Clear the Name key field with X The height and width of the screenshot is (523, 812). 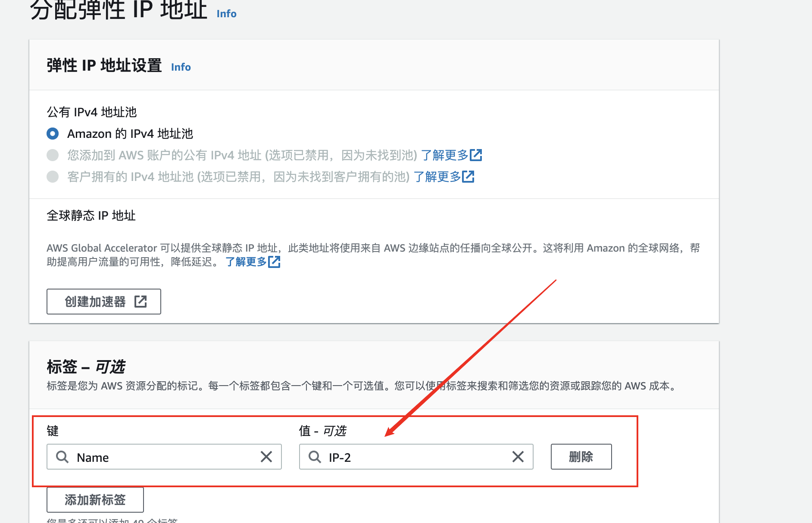click(266, 457)
